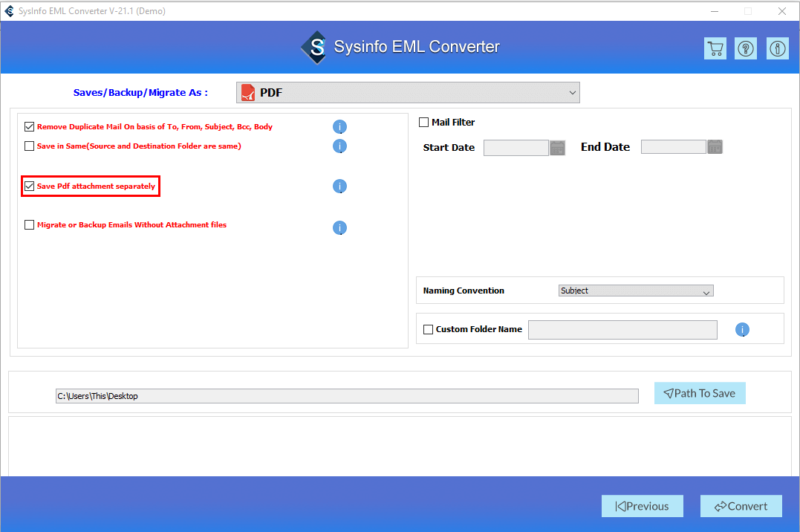Open the Saves/Backup/Migrate As format dropdown
This screenshot has width=800, height=532.
pyautogui.click(x=408, y=92)
